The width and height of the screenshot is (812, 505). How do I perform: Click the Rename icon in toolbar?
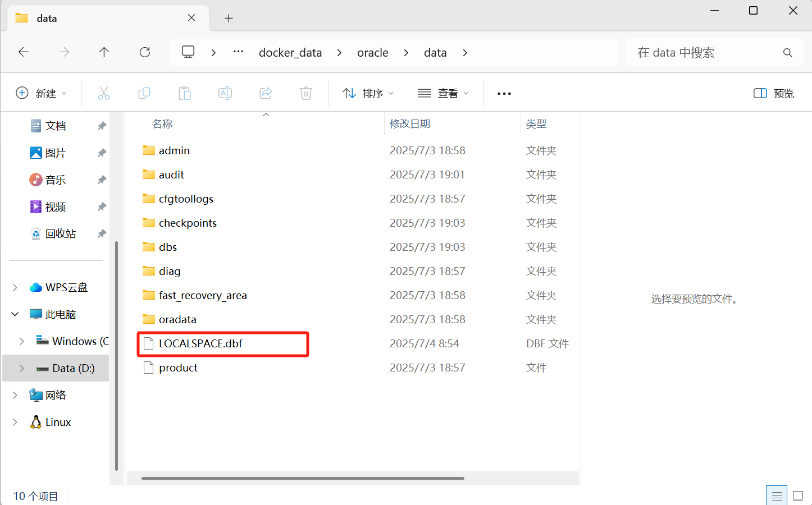click(x=225, y=93)
